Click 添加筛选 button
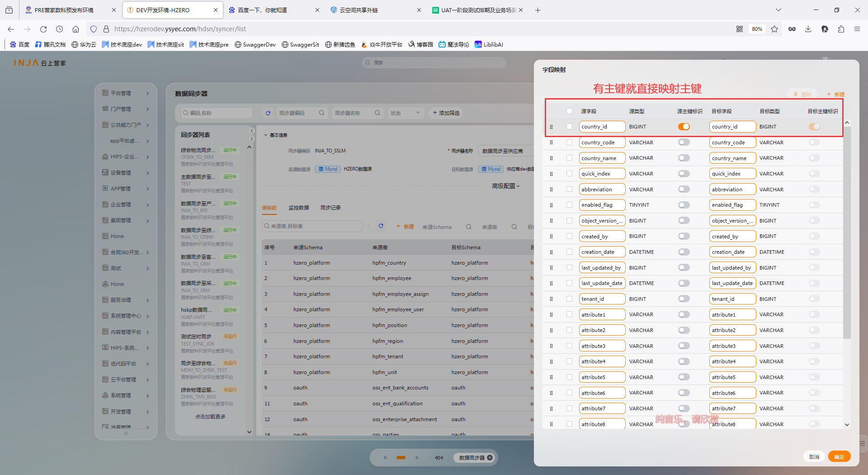Image resolution: width=868 pixels, height=475 pixels. (446, 113)
